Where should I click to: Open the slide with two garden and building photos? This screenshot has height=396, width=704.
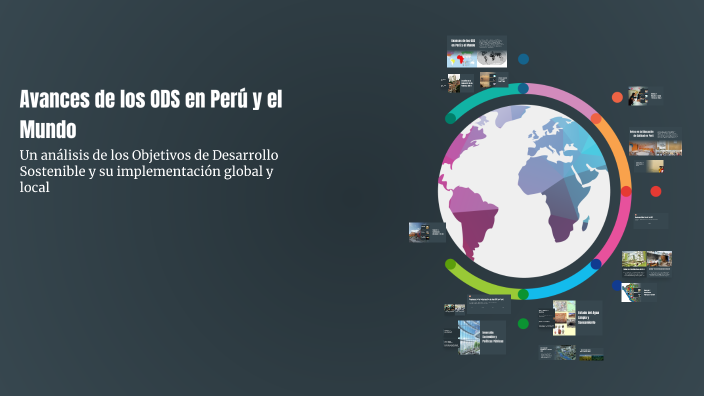[x=647, y=264]
